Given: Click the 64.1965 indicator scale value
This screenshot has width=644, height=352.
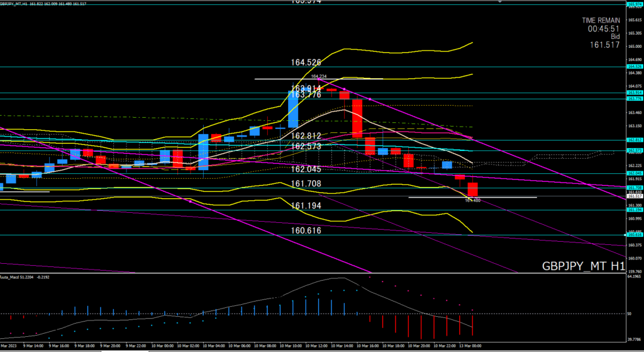Looking at the screenshot, I should 635,276.
